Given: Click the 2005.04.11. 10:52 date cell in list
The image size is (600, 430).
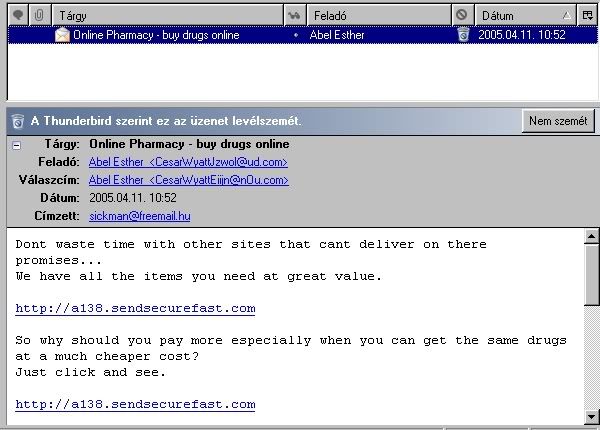Looking at the screenshot, I should pyautogui.click(x=522, y=35).
